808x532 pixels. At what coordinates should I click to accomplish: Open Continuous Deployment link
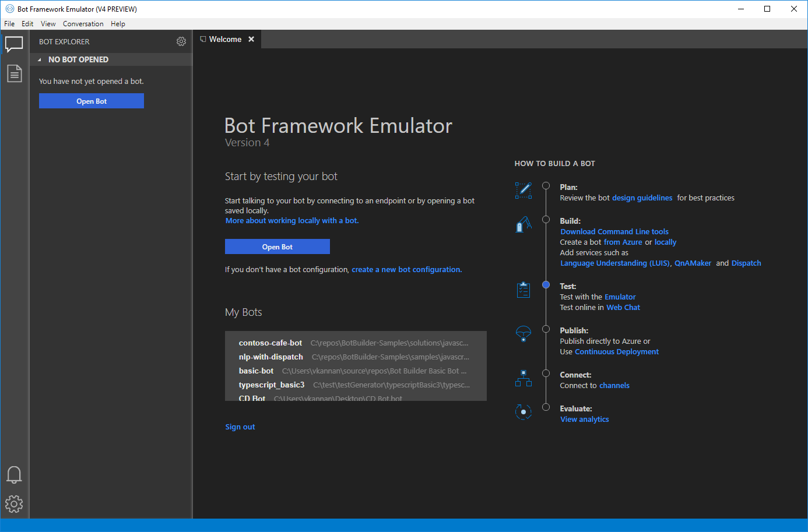pos(617,352)
